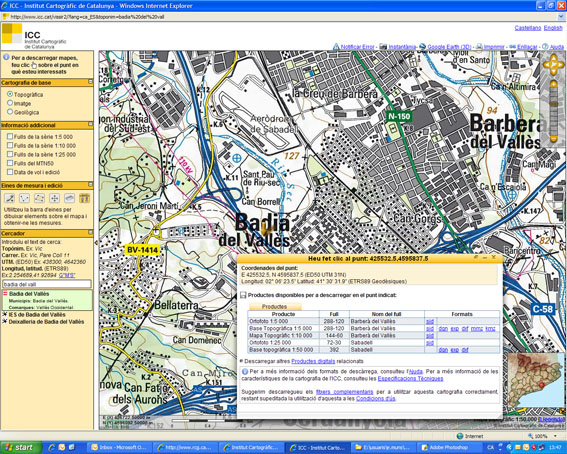Image resolution: width=567 pixels, height=454 pixels.
Task: Open Especificacions Tècniques link
Action: point(410,378)
